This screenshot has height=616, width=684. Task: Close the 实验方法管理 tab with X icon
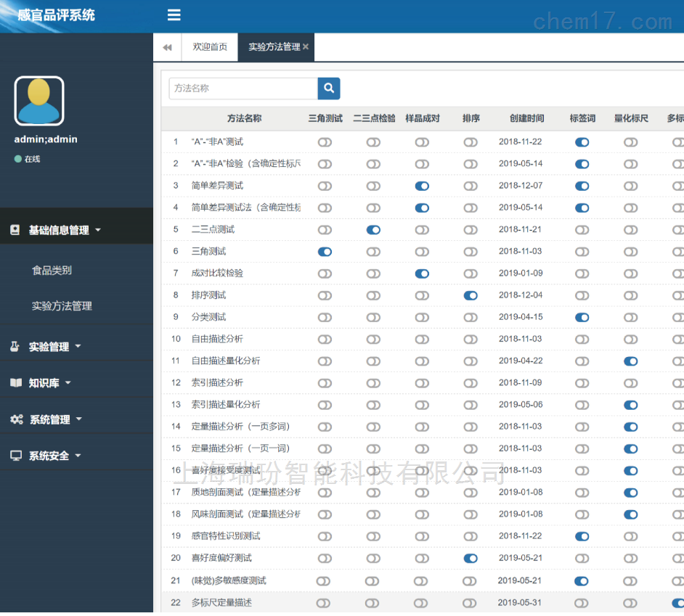pos(306,47)
